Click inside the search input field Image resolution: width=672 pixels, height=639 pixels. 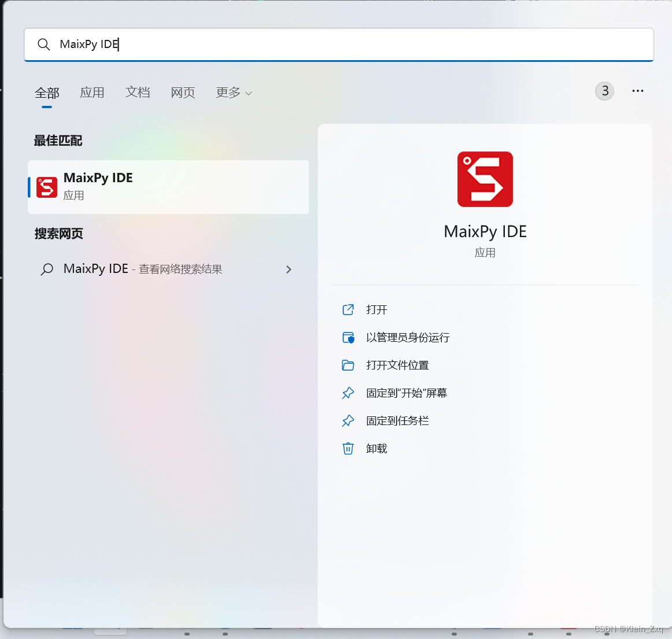click(231, 45)
